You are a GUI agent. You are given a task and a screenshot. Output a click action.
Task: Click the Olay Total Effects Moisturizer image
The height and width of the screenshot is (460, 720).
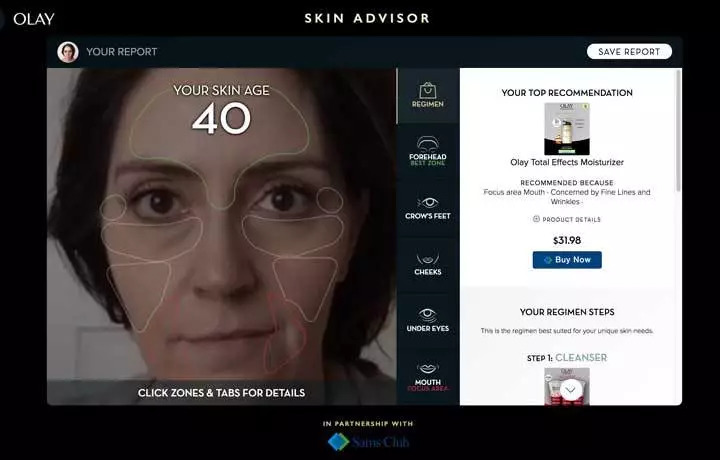point(567,129)
